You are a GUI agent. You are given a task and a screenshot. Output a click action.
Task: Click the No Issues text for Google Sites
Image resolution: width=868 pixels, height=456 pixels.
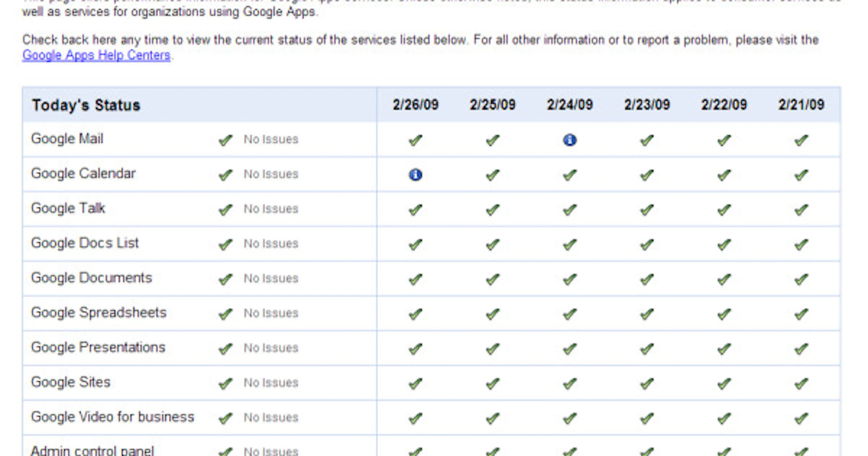271,383
